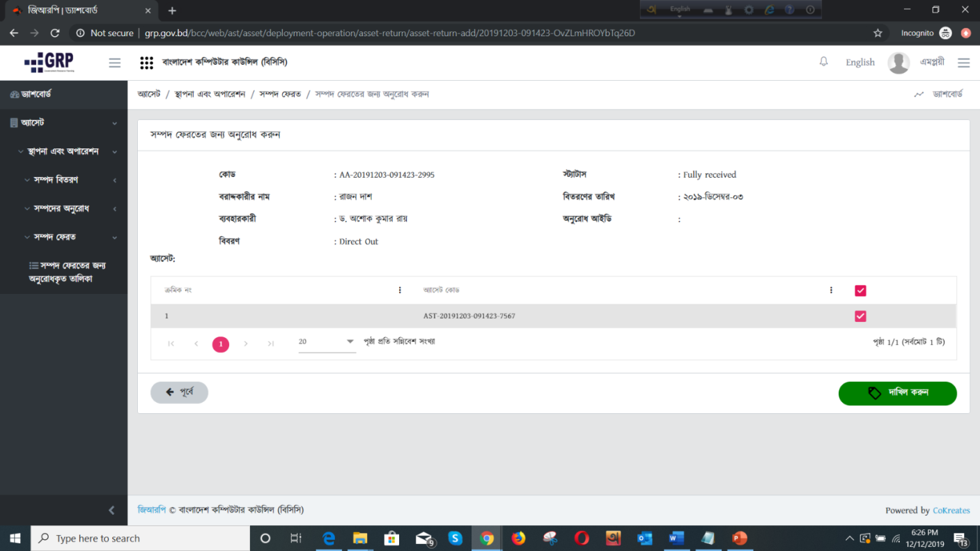Open Skype from the taskbar

click(x=455, y=538)
